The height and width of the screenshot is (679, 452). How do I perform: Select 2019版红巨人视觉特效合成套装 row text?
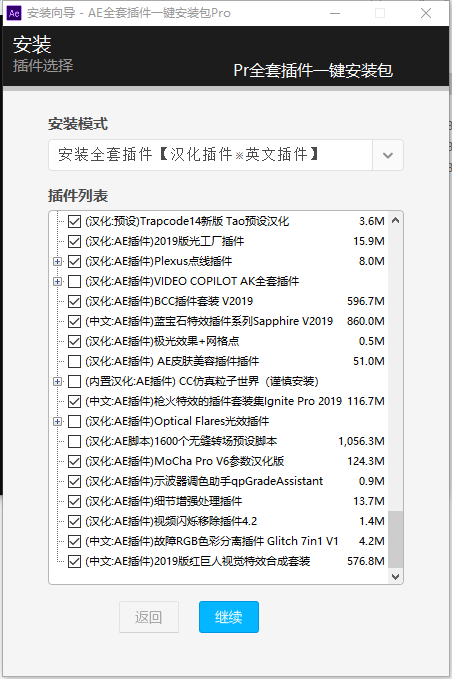[197, 562]
